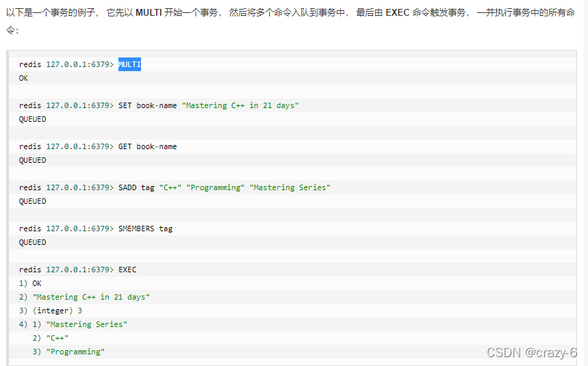588x366 pixels.
Task: Click the SET book-name command text
Action: pyautogui.click(x=147, y=105)
